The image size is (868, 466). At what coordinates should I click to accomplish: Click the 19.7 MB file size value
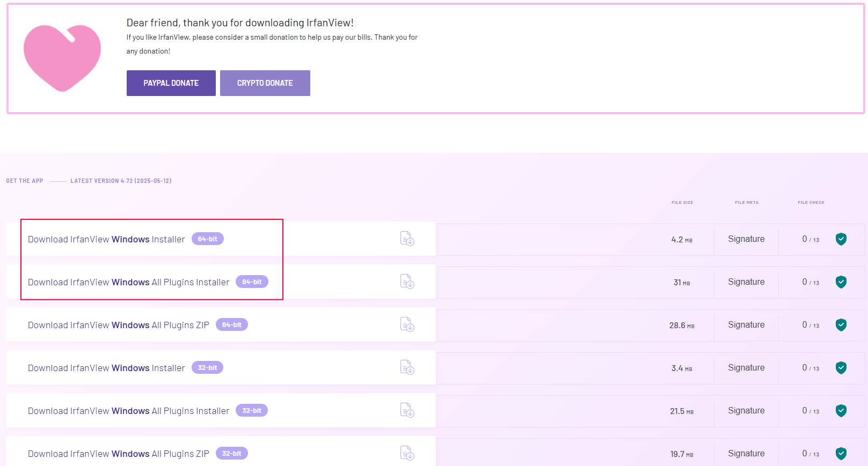[x=682, y=454]
